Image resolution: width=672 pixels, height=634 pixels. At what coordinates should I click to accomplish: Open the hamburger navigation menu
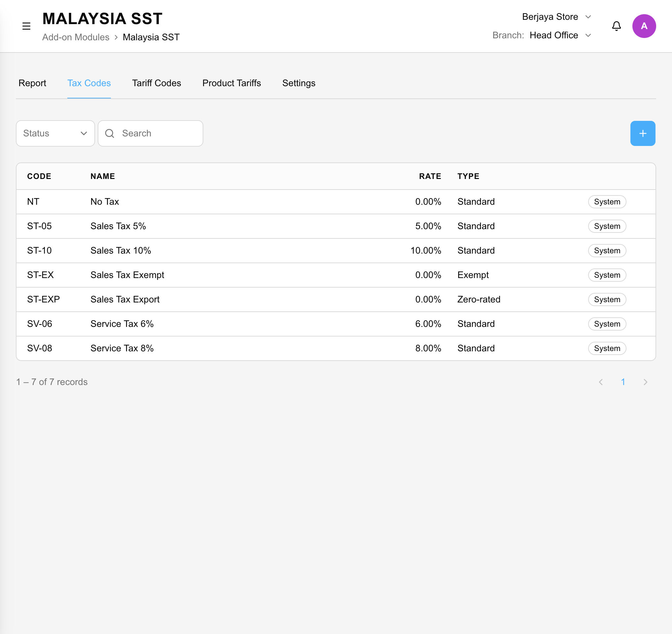(x=26, y=26)
